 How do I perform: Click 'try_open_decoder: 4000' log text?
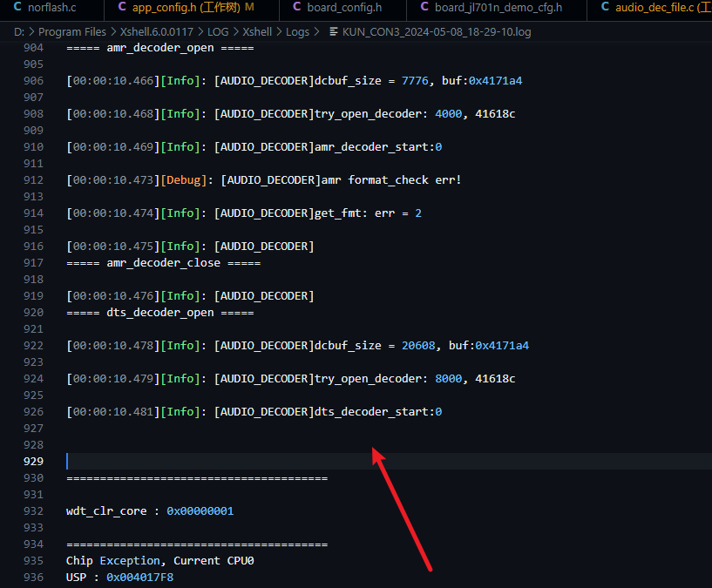coord(388,114)
